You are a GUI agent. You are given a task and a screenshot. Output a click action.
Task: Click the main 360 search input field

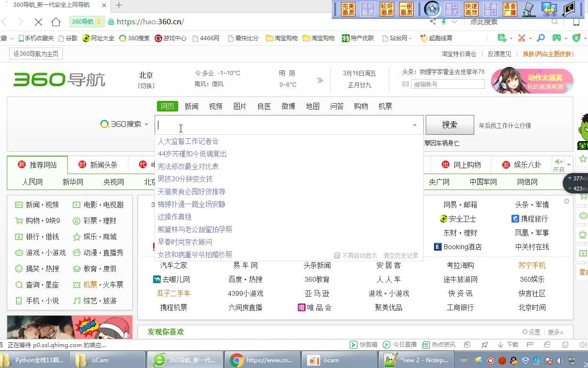(x=289, y=125)
